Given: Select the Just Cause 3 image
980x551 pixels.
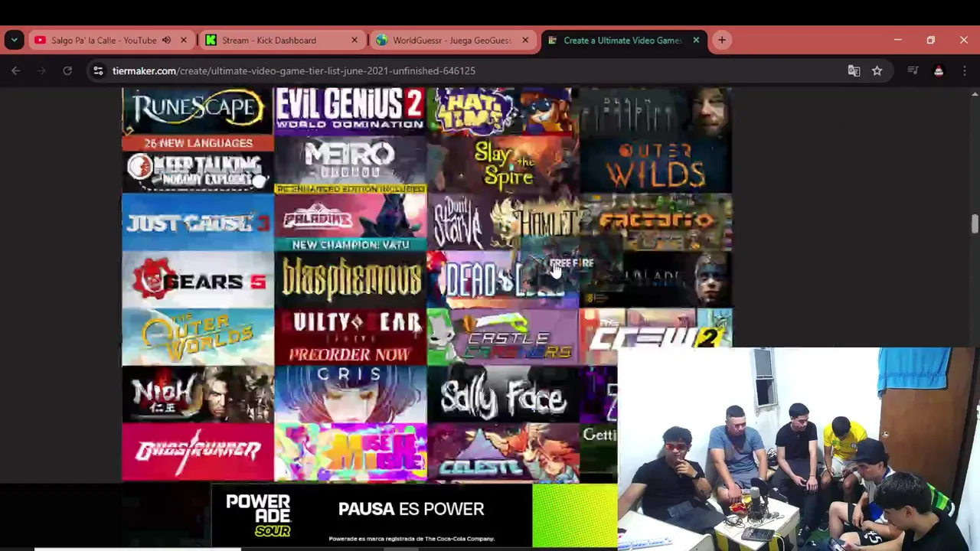Looking at the screenshot, I should [198, 222].
